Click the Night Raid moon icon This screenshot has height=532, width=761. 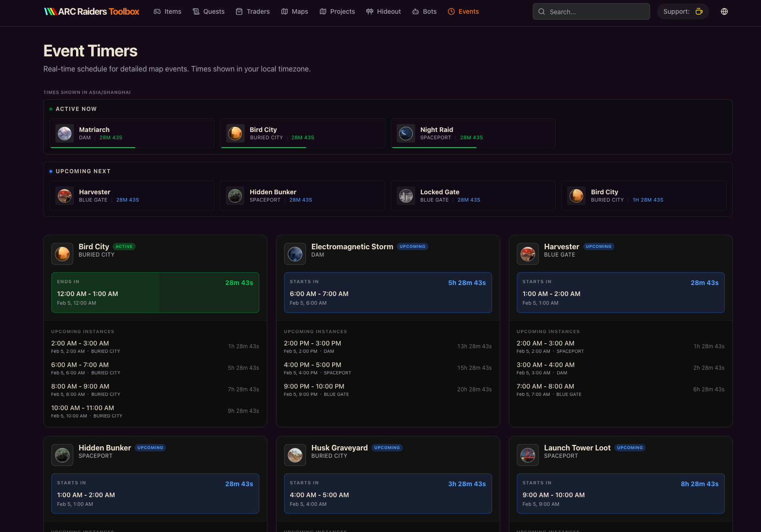point(406,133)
